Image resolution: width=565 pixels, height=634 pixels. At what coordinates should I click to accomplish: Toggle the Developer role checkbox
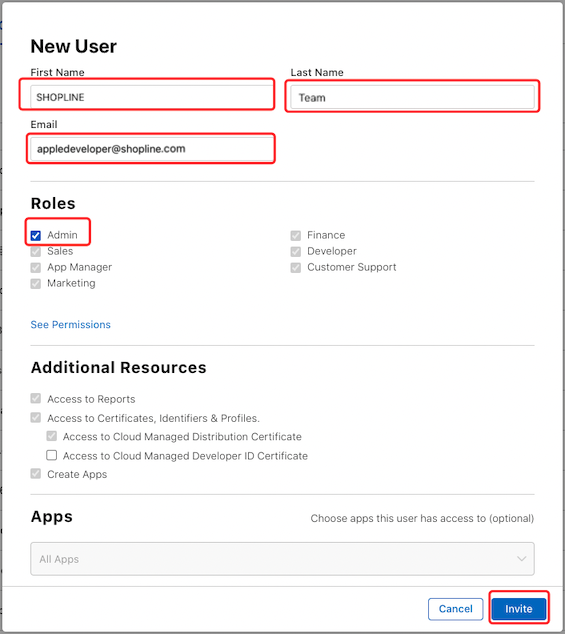pos(296,251)
